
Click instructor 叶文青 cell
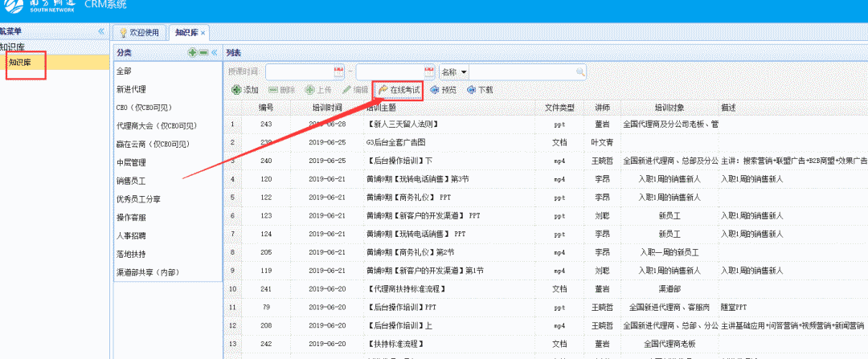[602, 143]
